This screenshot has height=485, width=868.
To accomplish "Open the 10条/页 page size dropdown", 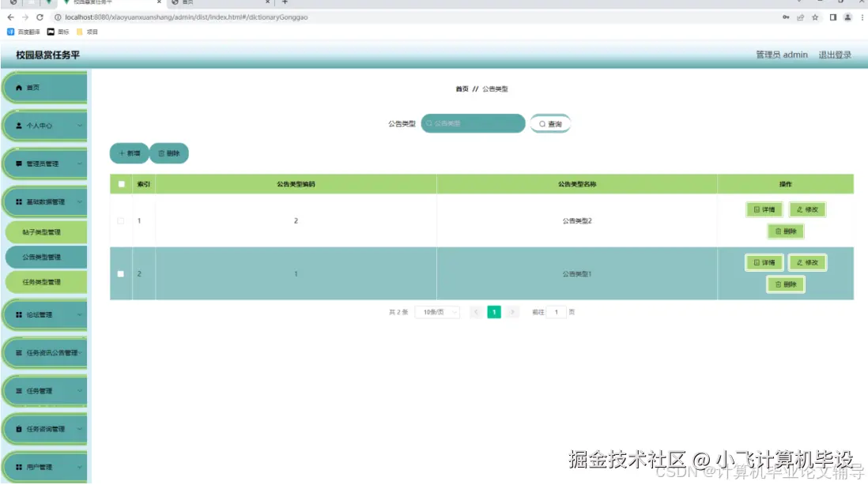I will click(437, 313).
